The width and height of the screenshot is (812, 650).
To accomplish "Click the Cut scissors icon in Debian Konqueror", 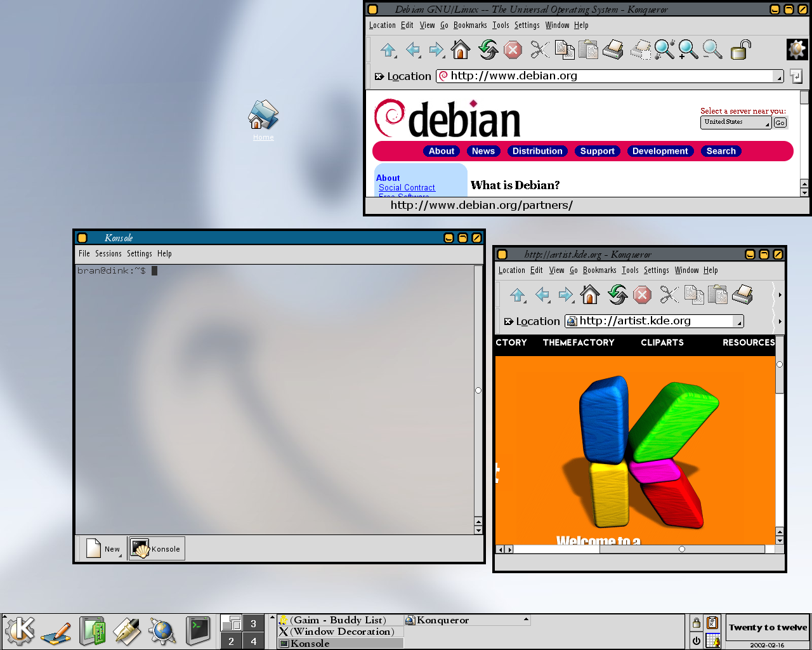I will pos(539,50).
